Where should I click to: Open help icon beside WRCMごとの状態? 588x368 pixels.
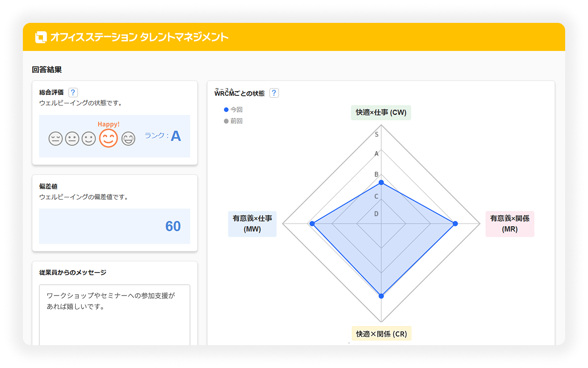click(x=274, y=93)
